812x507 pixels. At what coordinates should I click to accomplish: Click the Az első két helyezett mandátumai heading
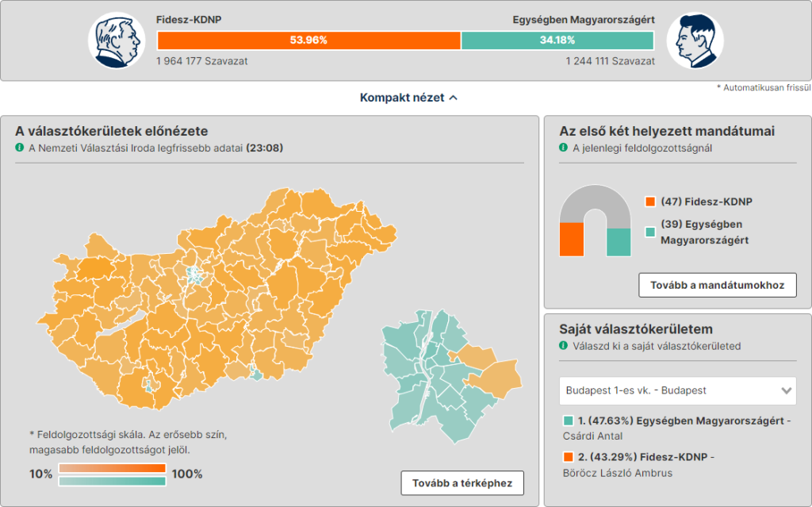coord(667,131)
